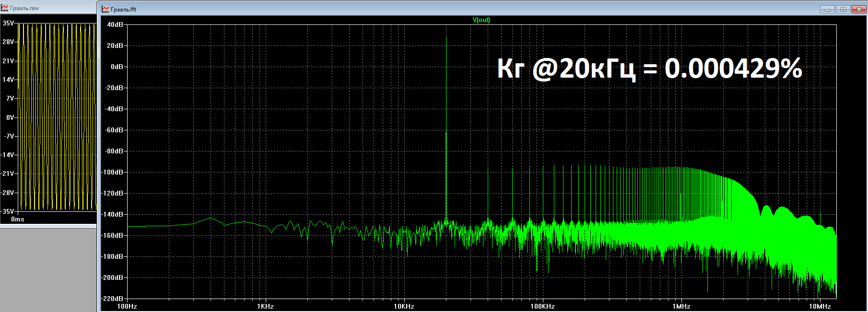
Task: Click the -180dB axis label
Action: click(x=113, y=256)
